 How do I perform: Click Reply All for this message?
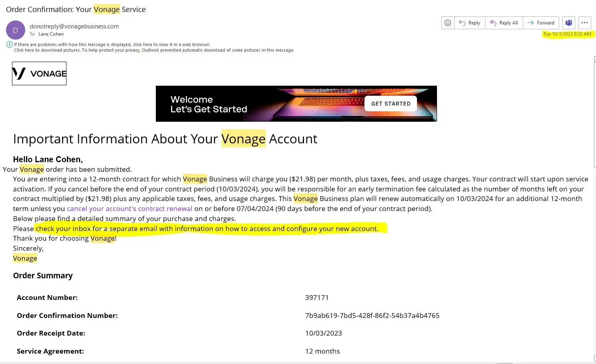[x=504, y=23]
